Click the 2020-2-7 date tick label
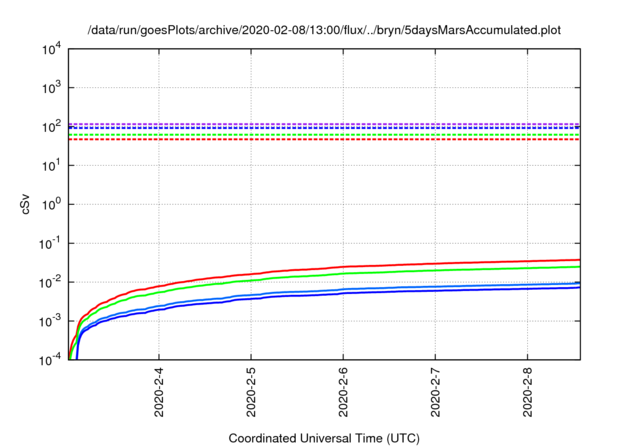 click(x=436, y=392)
